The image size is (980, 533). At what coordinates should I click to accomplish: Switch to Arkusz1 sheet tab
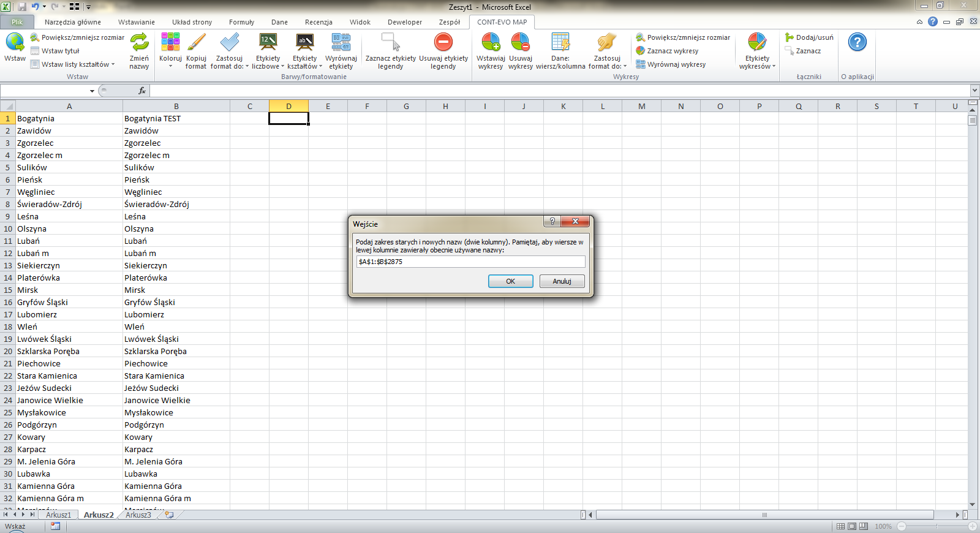58,515
